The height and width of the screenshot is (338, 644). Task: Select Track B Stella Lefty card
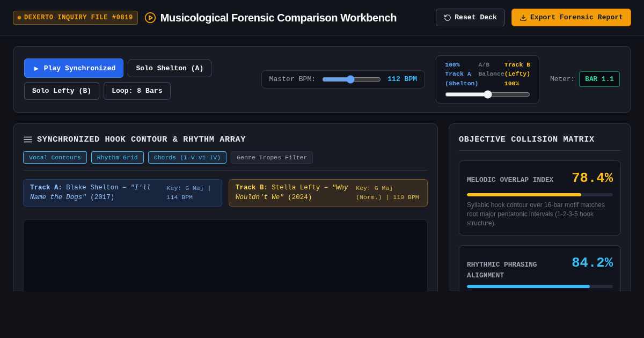tap(328, 193)
